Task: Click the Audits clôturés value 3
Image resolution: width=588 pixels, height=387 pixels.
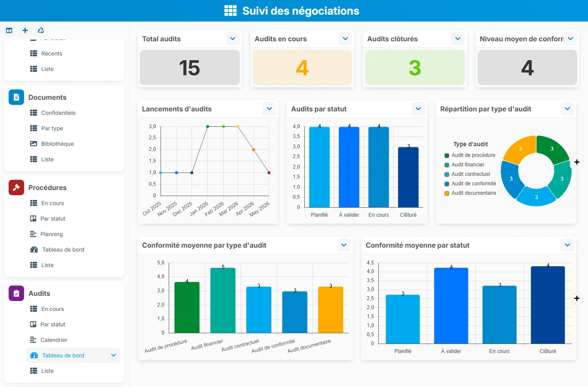Action: point(415,68)
